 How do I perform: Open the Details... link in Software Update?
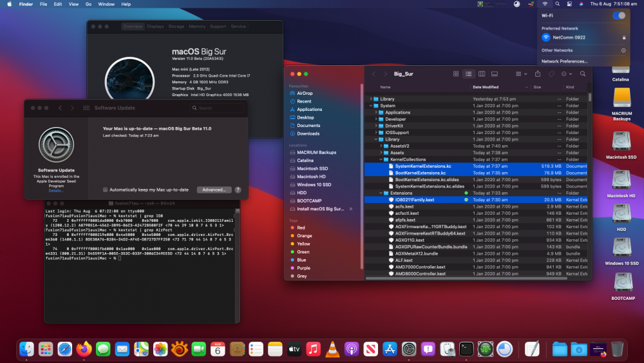(56, 191)
